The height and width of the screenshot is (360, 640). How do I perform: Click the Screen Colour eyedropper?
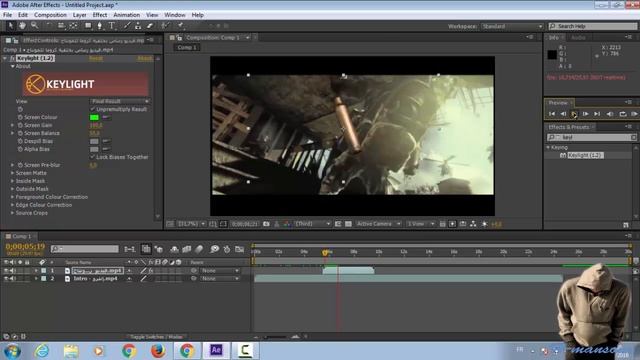tap(106, 117)
